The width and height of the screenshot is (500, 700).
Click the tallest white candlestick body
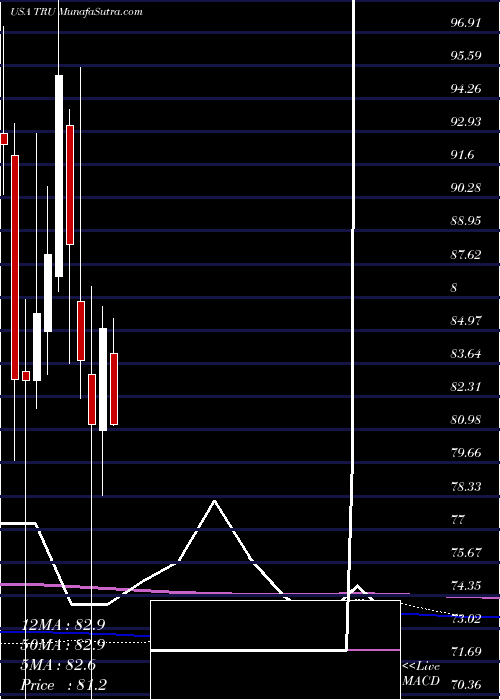[x=59, y=176]
